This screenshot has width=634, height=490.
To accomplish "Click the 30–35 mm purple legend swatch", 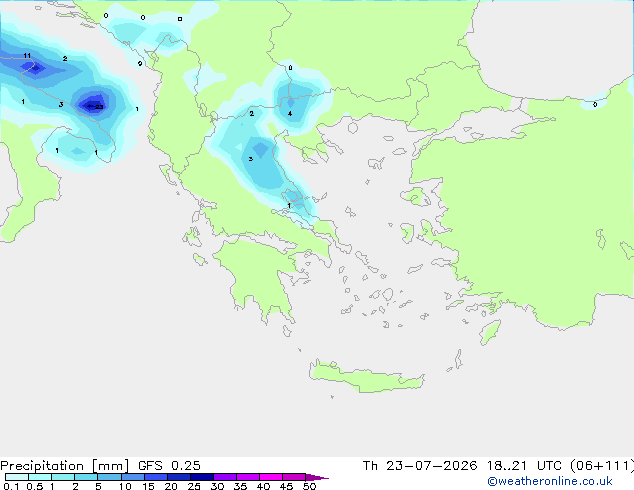I will point(225,477).
